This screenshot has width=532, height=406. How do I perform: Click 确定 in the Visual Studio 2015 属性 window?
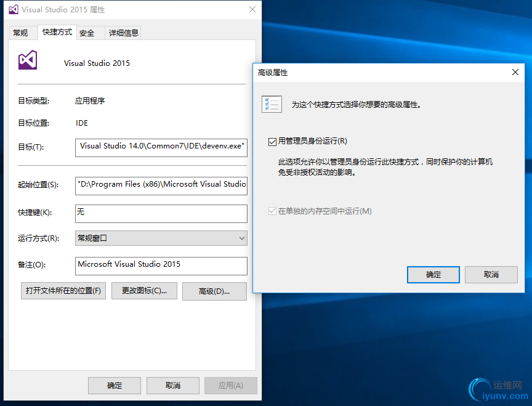pos(115,386)
